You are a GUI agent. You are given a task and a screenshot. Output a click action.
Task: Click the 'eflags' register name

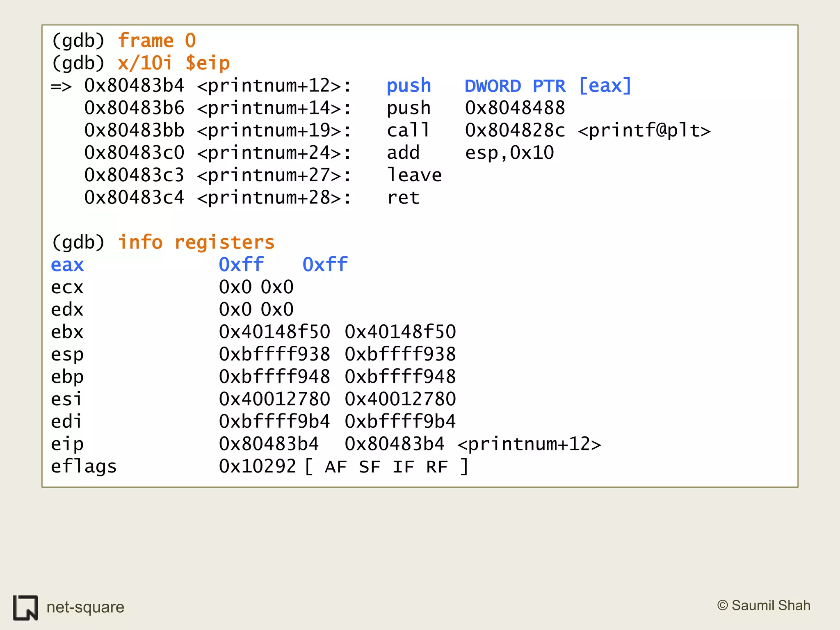tap(84, 467)
